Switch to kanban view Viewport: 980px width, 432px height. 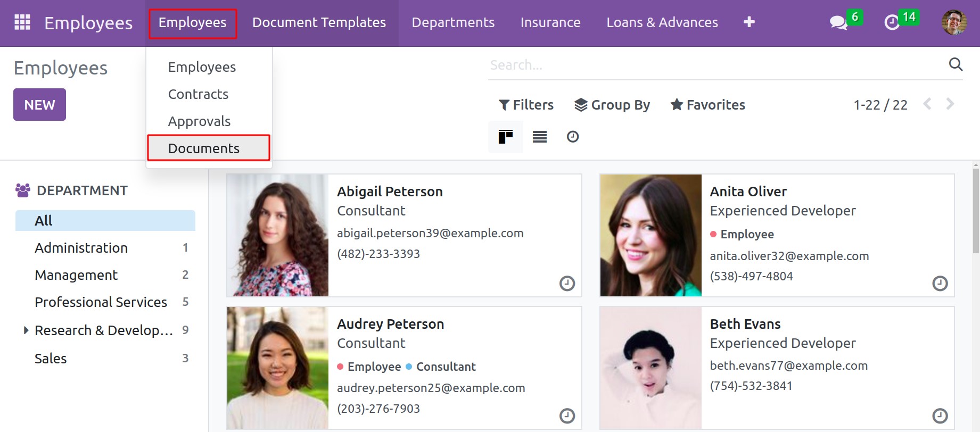(x=505, y=137)
